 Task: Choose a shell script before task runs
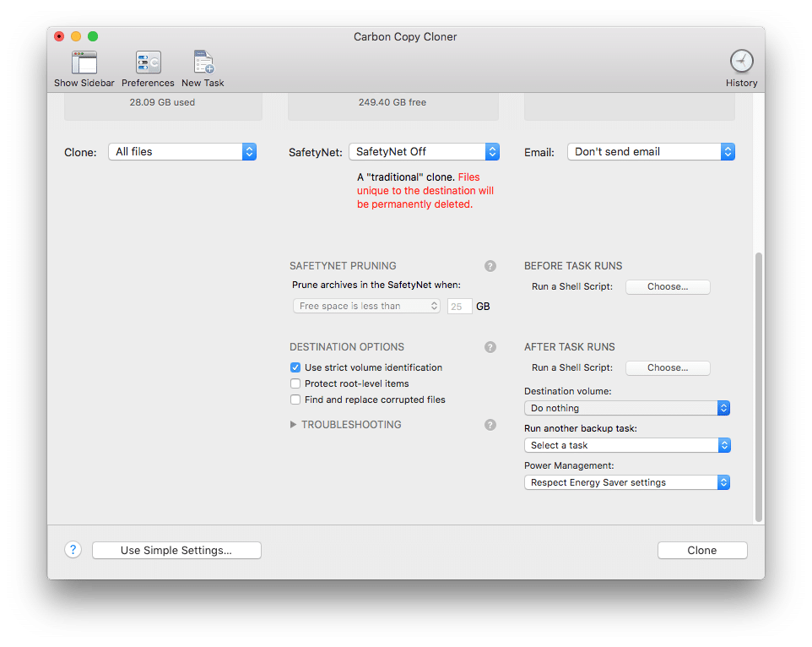(x=668, y=286)
